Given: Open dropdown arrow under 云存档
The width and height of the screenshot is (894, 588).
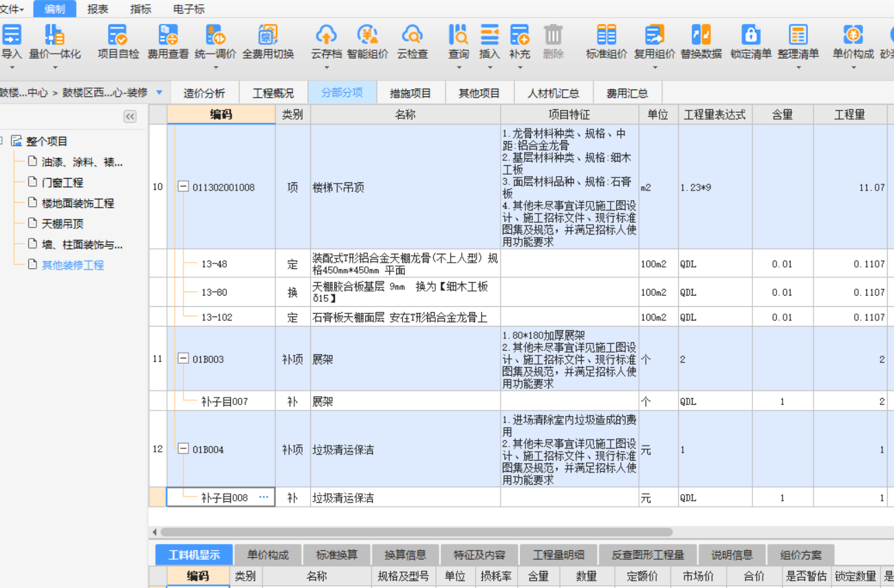Looking at the screenshot, I should (x=326, y=67).
